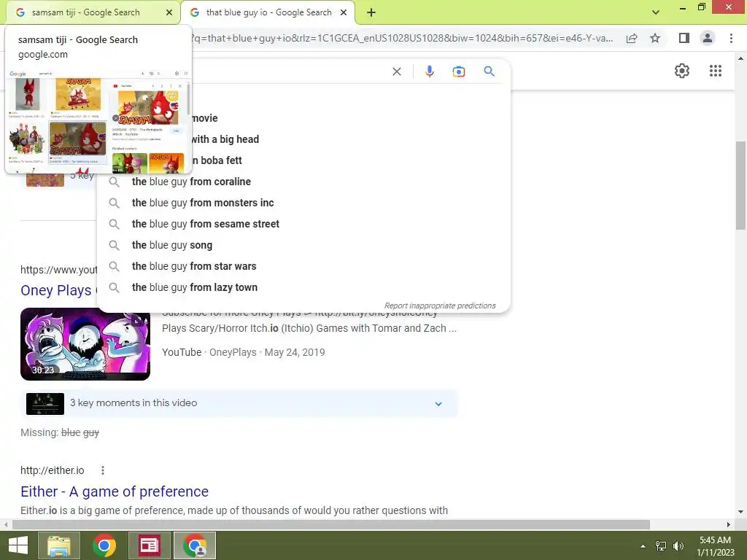Share this page from address bar
This screenshot has height=560, width=747.
click(632, 38)
